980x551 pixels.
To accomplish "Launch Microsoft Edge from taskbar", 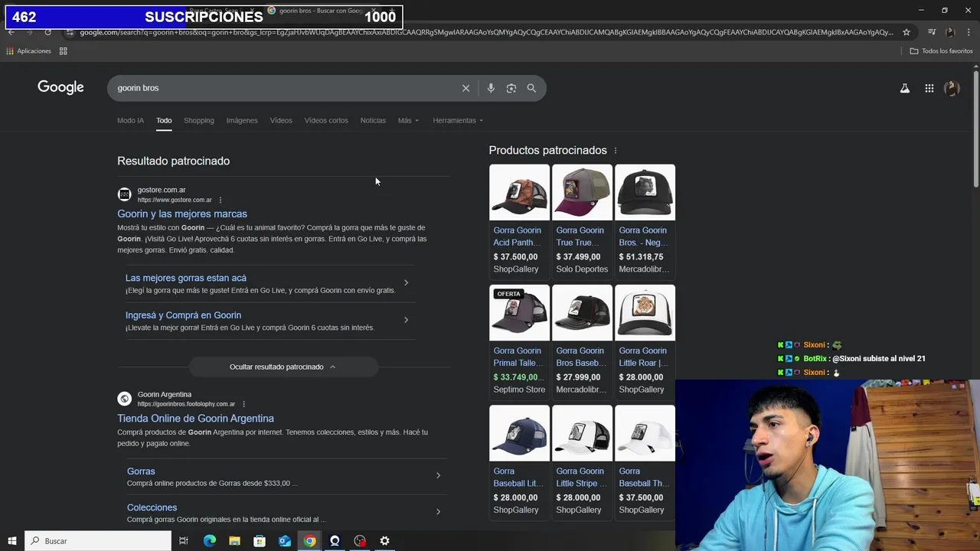I will tap(210, 541).
